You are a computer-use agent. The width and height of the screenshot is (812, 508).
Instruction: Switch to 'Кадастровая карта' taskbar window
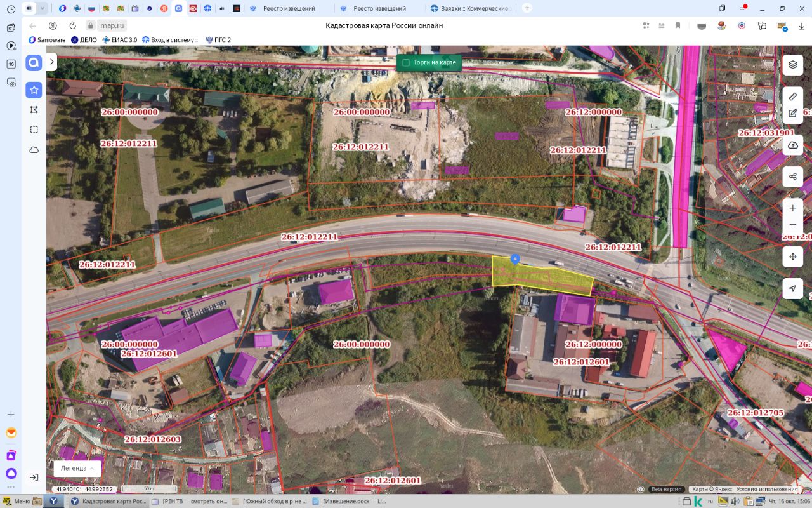[108, 501]
